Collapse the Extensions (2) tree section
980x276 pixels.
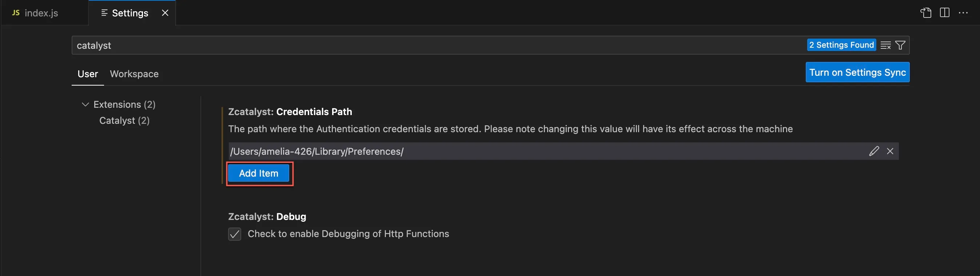pyautogui.click(x=85, y=104)
